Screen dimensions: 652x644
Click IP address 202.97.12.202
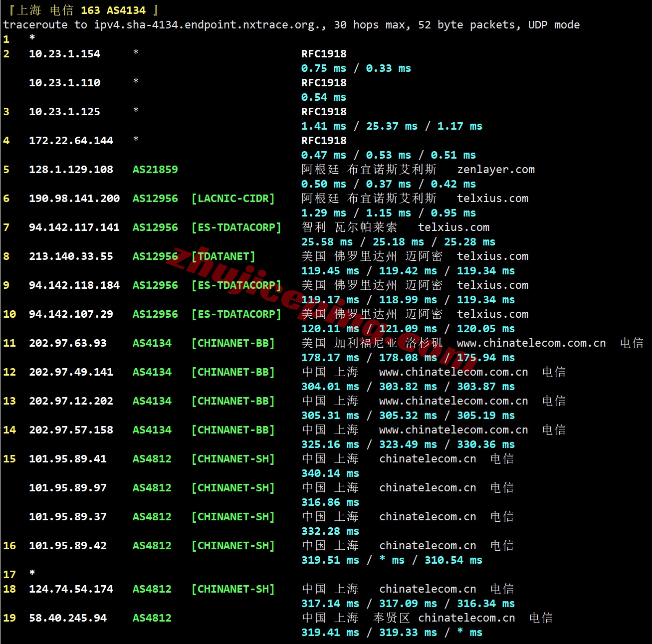click(x=71, y=401)
